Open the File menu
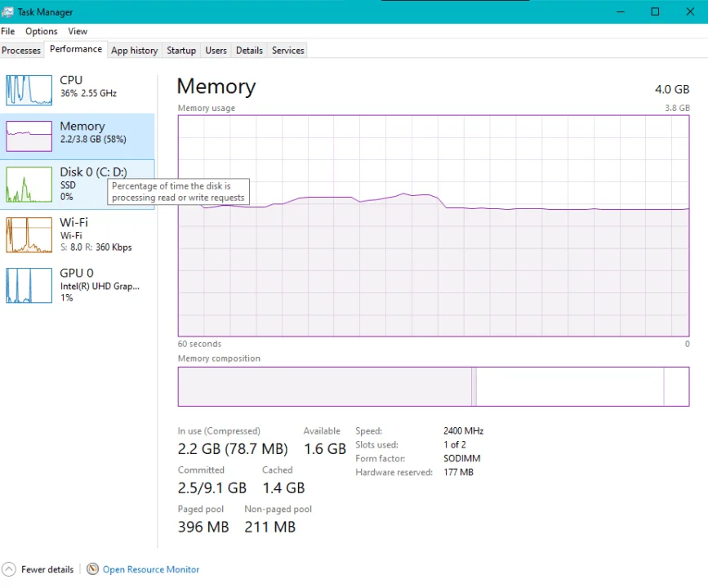The image size is (708, 588). coord(7,31)
